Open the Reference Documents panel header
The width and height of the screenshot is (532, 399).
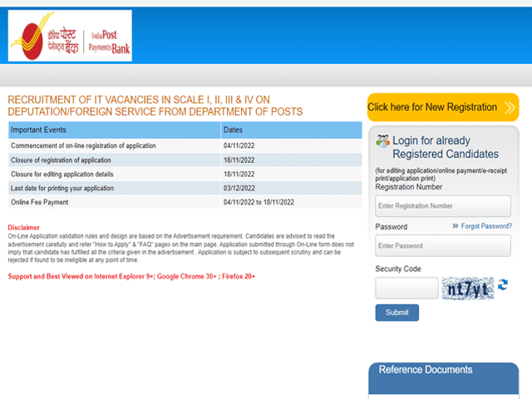click(x=443, y=378)
